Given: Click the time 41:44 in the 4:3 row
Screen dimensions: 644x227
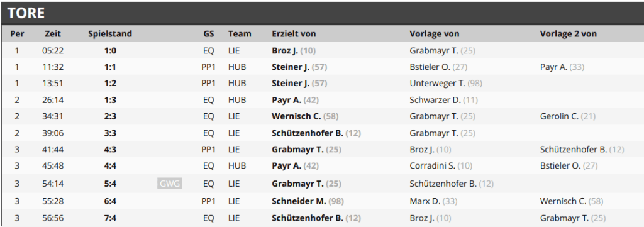Looking at the screenshot, I should tap(53, 150).
